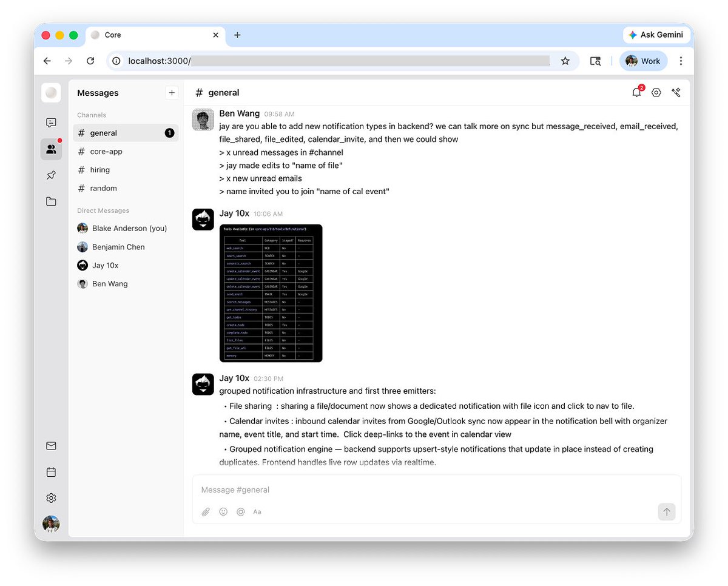Open Blake Anderson (you) direct message
Image resolution: width=728 pixels, height=586 pixels.
[126, 228]
